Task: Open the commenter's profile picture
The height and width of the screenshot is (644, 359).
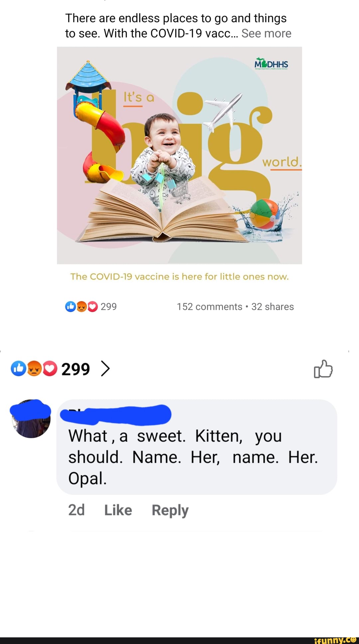Action: (x=31, y=419)
